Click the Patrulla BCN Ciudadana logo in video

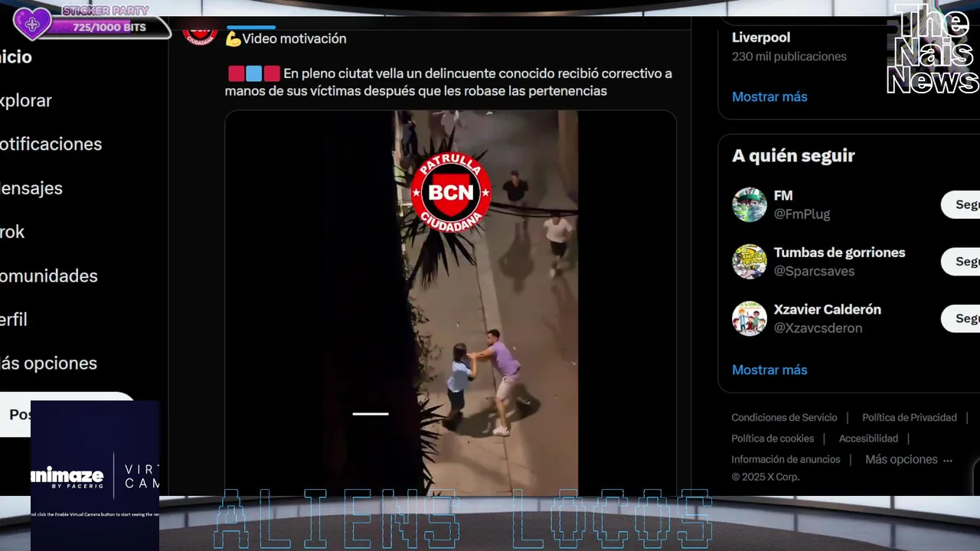[x=451, y=192]
